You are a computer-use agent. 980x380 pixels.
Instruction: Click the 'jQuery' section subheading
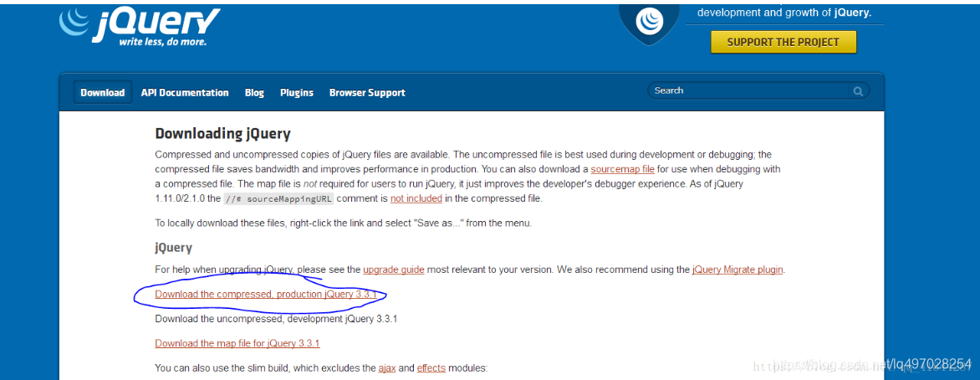174,247
